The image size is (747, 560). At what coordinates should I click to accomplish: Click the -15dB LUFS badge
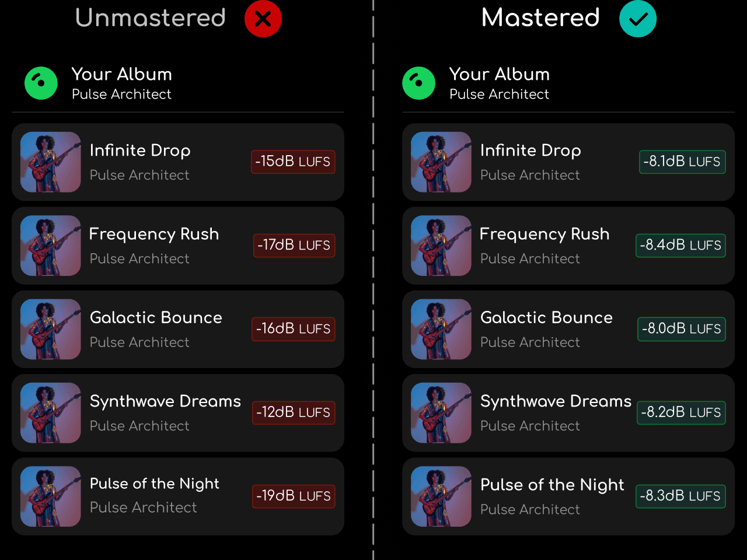[x=293, y=162]
